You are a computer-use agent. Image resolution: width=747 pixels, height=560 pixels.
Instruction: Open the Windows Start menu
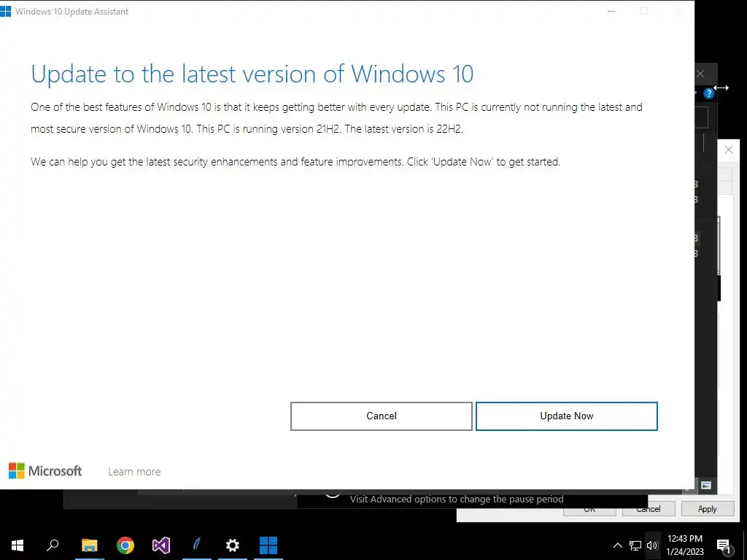tap(18, 545)
